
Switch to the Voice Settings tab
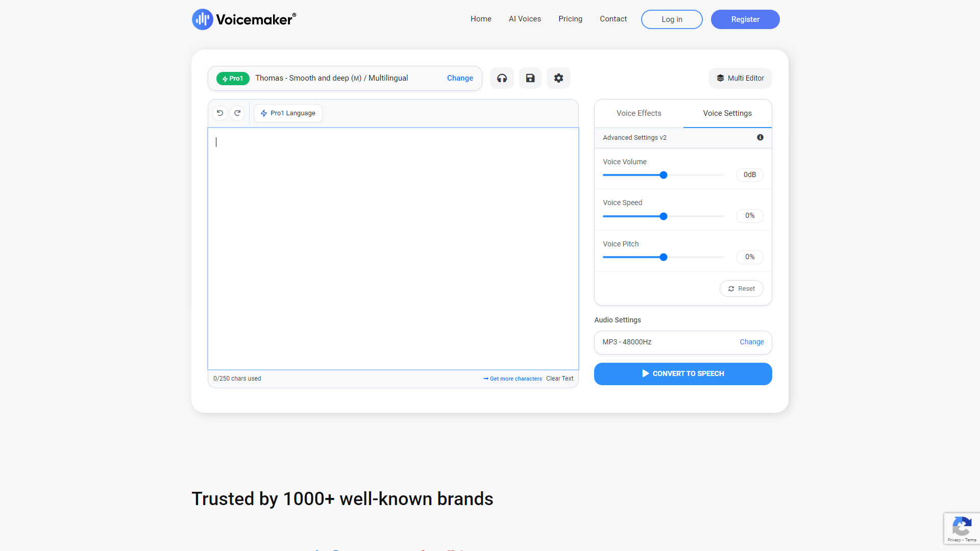[x=727, y=113]
